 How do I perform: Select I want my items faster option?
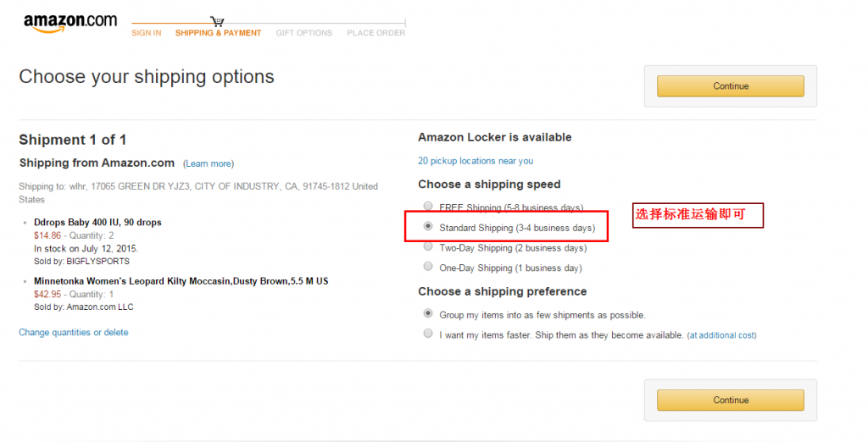428,334
